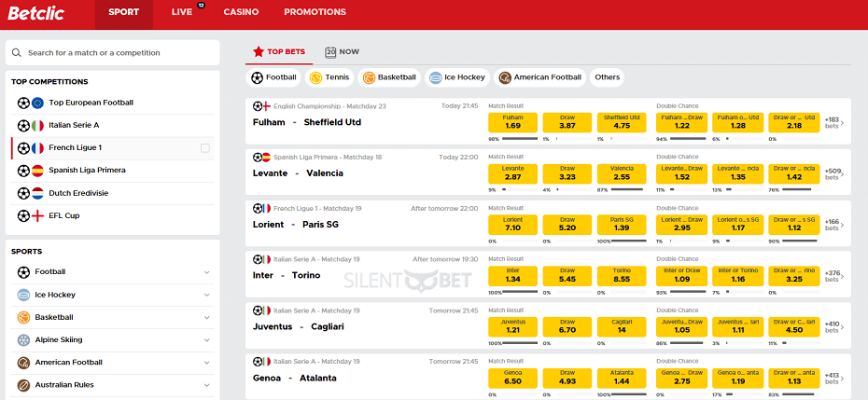This screenshot has height=400, width=868.
Task: Tick the French Ligue 1 checkbox
Action: (205, 148)
